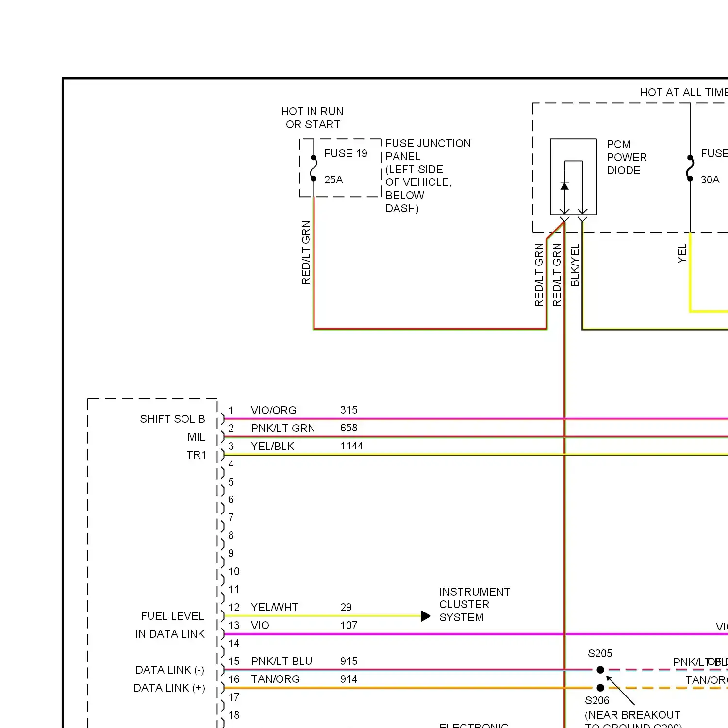Click the 'S206' splice label
Screen dimensions: 728x728
click(597, 700)
